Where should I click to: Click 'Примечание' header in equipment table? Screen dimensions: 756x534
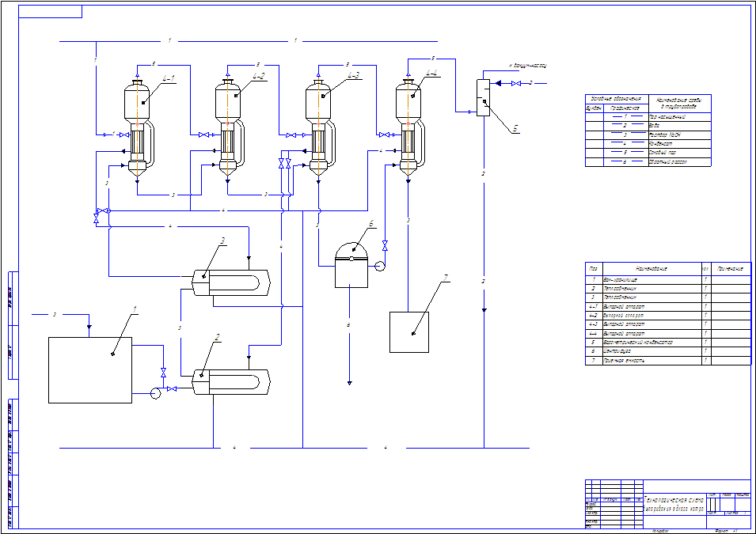(x=730, y=268)
